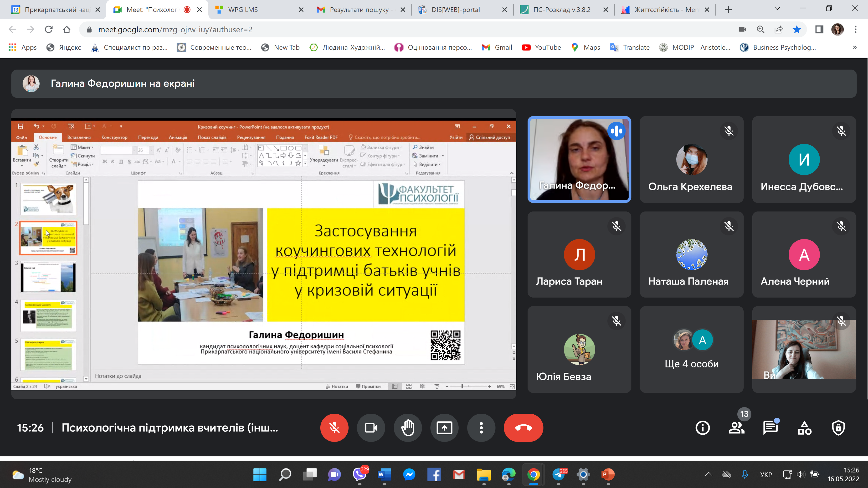Open the more options menu
Image resolution: width=868 pixels, height=488 pixels.
[x=481, y=428]
